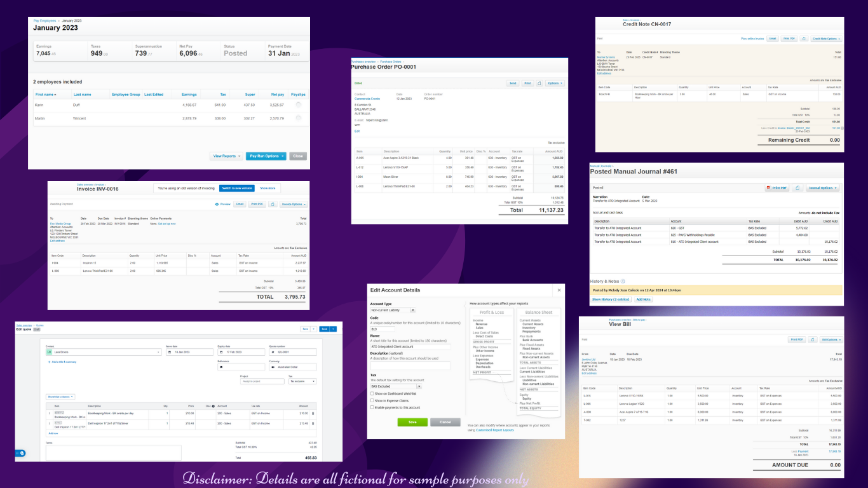The height and width of the screenshot is (488, 868).
Task: Click Purchase Orders breadcrumb in PO window
Action: 391,62
